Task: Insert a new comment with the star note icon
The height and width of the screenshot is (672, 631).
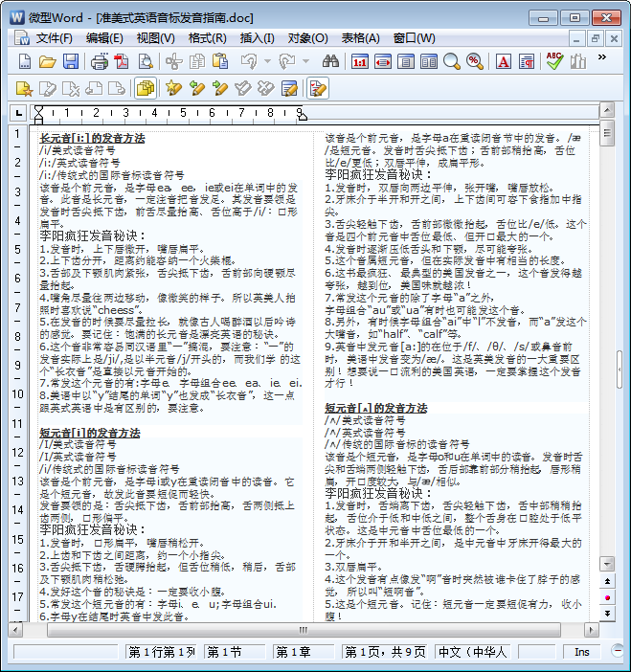Action: pyautogui.click(x=24, y=89)
